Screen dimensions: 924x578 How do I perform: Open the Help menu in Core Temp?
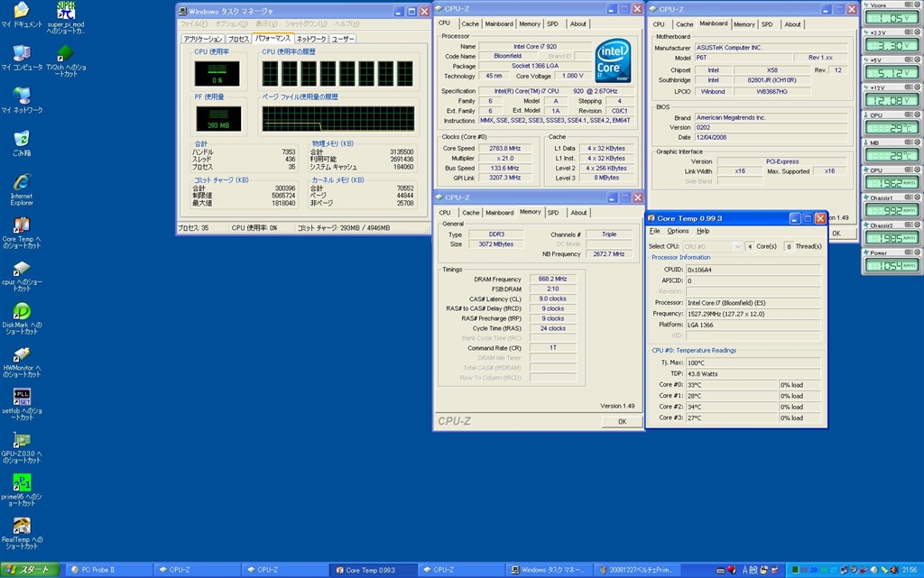(x=703, y=232)
